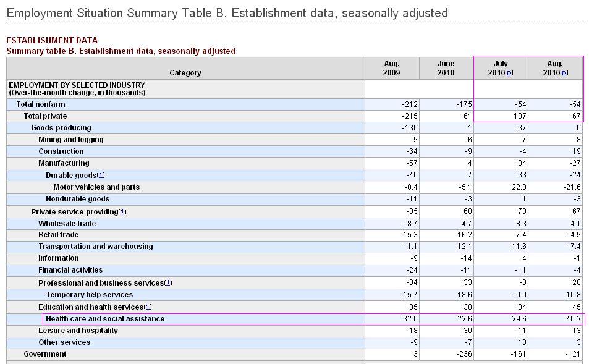Open the (p) footnote in the Aug. 2010 header

(564, 73)
